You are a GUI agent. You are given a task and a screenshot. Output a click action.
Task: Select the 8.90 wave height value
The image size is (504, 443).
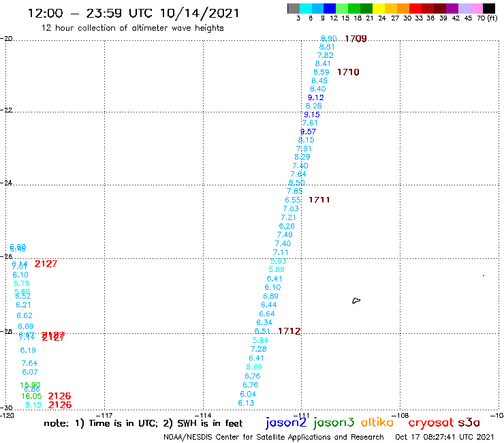point(328,39)
